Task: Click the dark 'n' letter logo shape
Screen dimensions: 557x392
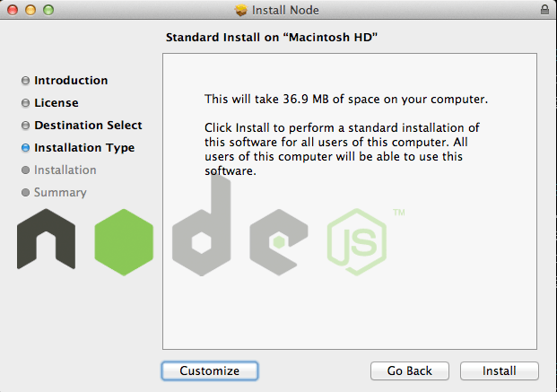Action: [46, 239]
